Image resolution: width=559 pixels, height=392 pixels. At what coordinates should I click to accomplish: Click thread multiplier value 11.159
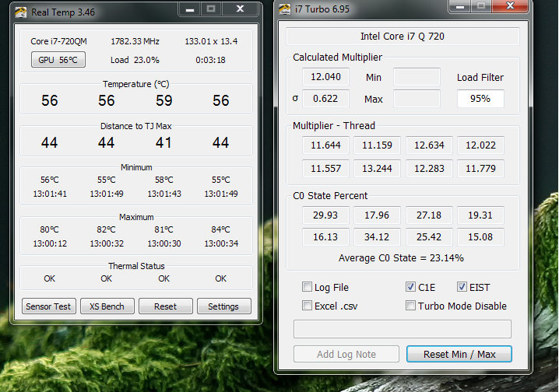coord(377,145)
